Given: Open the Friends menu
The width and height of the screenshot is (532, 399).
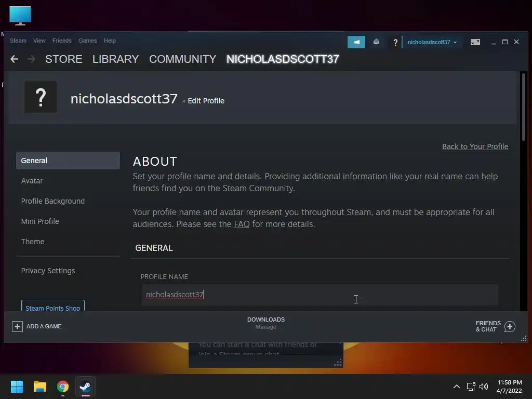Looking at the screenshot, I should [x=62, y=41].
